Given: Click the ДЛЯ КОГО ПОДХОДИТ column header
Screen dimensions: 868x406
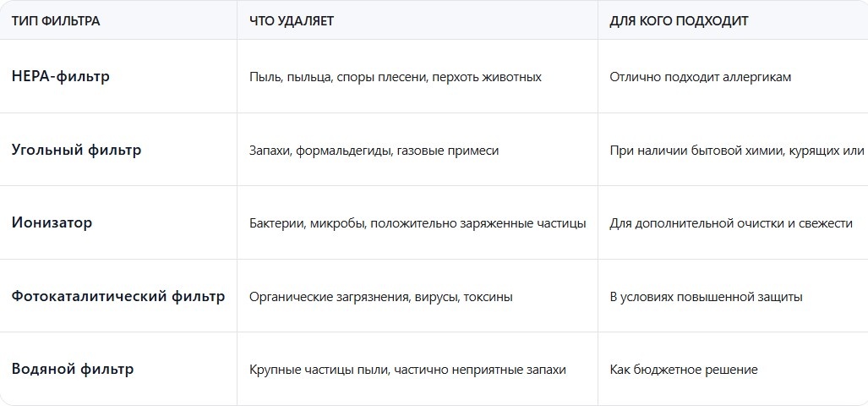Looking at the screenshot, I should 679,22.
